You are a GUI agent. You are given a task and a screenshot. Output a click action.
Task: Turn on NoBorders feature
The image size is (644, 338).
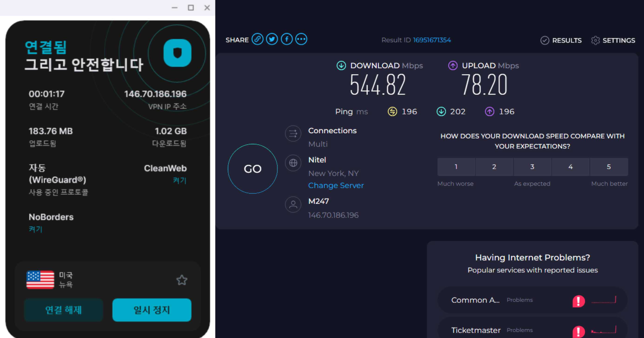[36, 229]
